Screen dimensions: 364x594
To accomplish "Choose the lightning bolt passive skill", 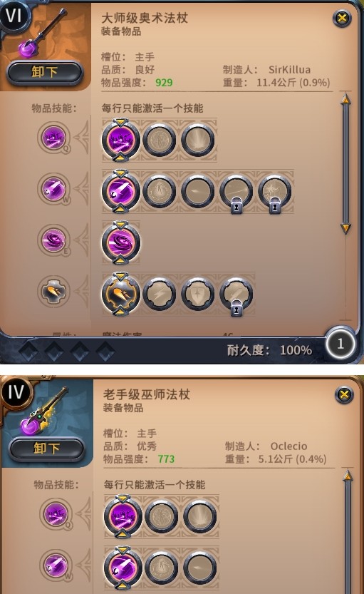I will 160,294.
